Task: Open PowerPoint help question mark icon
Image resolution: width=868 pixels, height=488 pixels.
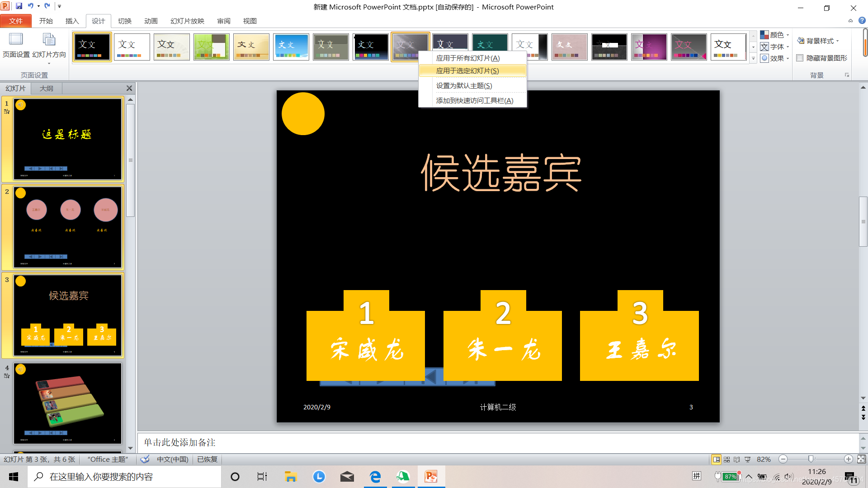Action: coord(862,21)
